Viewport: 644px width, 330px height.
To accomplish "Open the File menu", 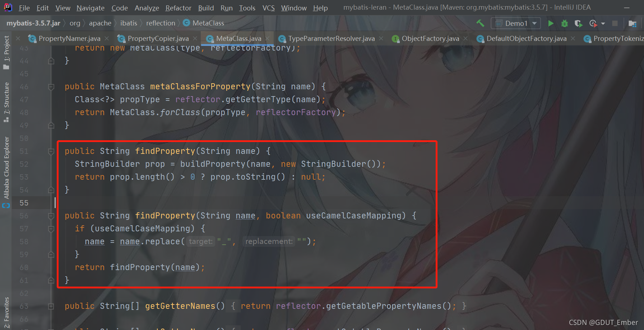I will point(24,8).
